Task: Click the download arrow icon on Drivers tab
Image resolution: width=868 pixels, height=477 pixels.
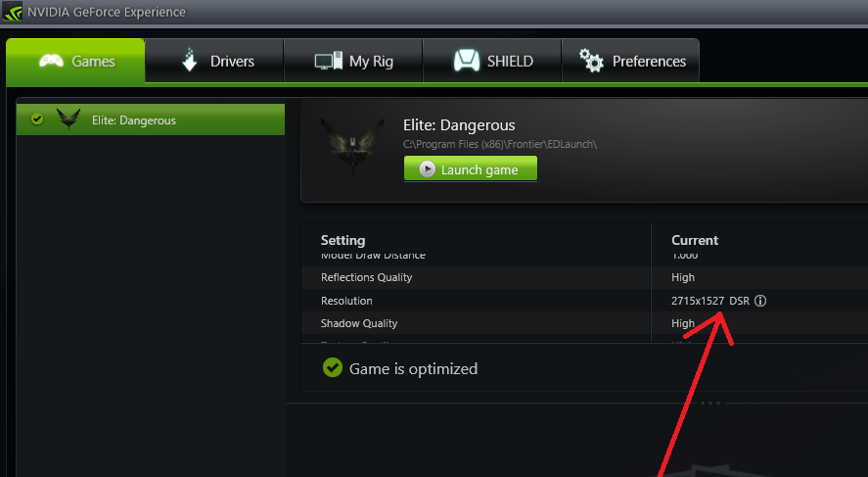Action: tap(189, 60)
